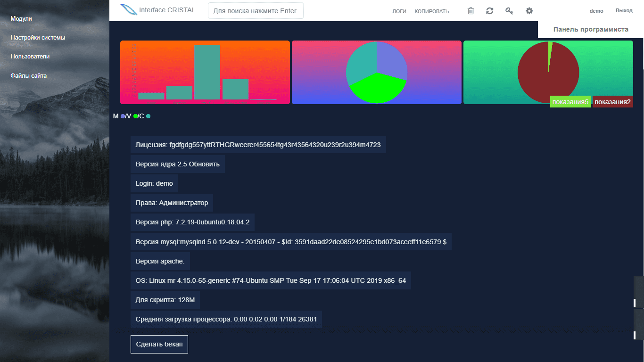Open Модули in the sidebar
Screen dimensions: 644x362
click(x=21, y=19)
